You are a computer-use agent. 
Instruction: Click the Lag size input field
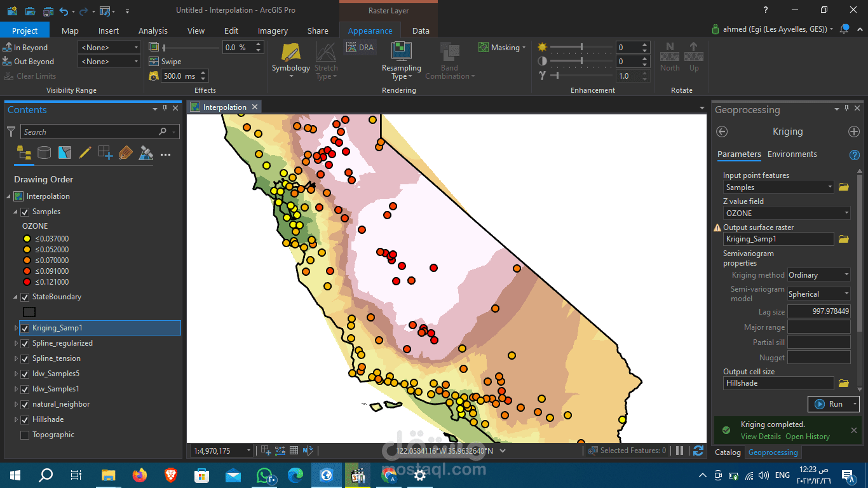[818, 312]
